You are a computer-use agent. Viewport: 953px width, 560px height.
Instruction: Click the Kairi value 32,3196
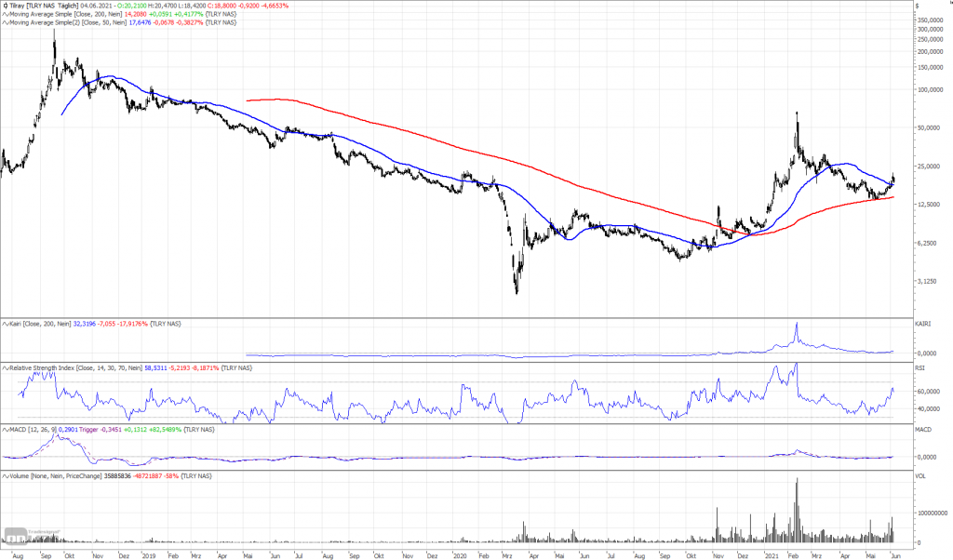84,324
